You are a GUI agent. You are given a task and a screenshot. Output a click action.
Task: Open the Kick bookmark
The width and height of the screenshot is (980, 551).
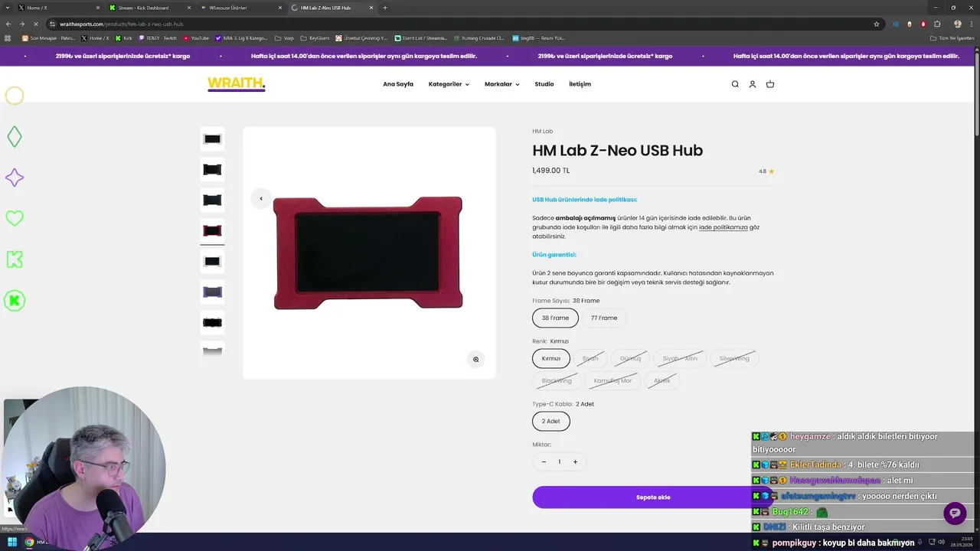123,37
